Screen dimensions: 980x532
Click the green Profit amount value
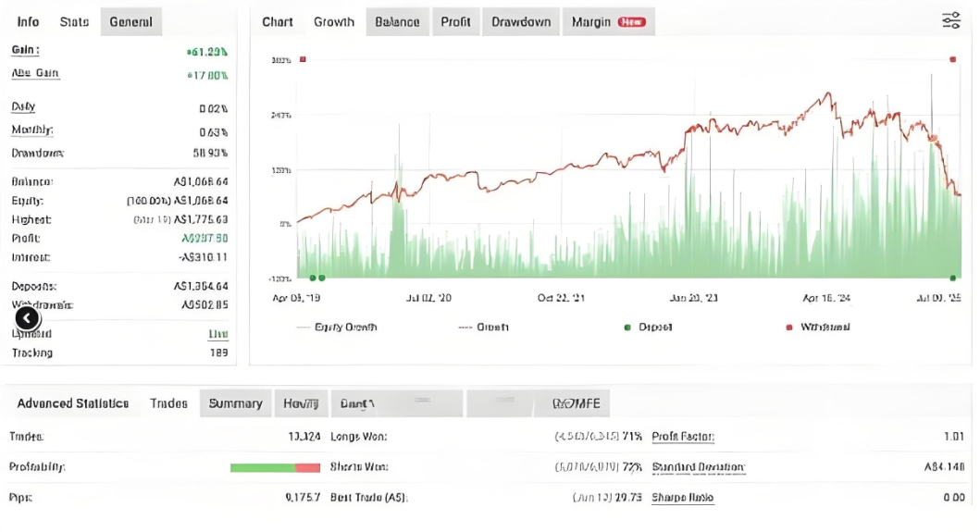tap(205, 238)
